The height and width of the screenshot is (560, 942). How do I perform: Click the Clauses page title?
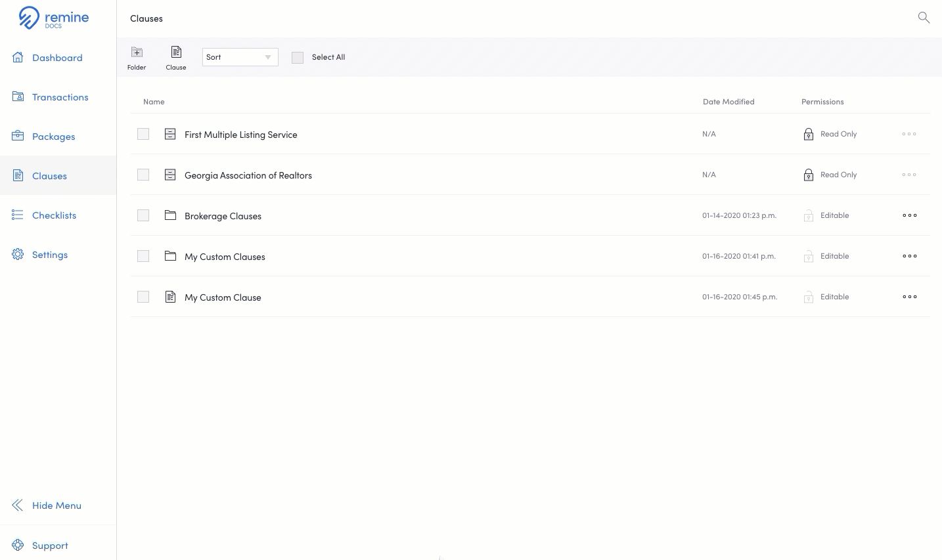pyautogui.click(x=146, y=18)
